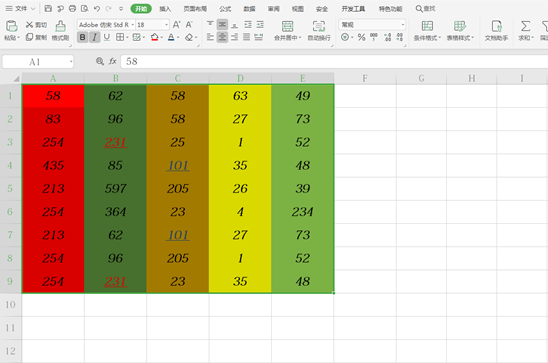Image resolution: width=548 pixels, height=363 pixels.
Task: Increase decimal places
Action: coord(387,37)
